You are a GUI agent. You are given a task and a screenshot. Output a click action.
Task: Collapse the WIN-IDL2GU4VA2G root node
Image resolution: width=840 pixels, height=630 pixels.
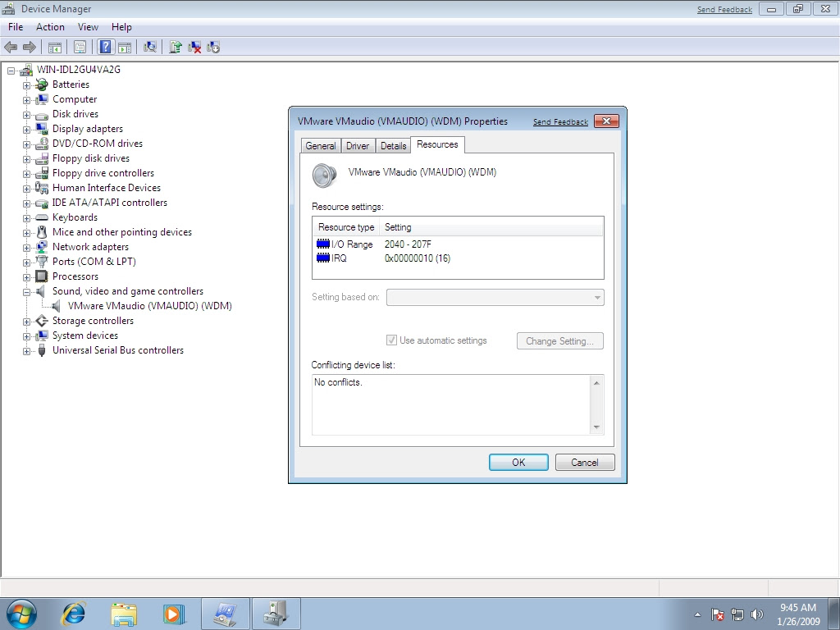click(x=11, y=71)
